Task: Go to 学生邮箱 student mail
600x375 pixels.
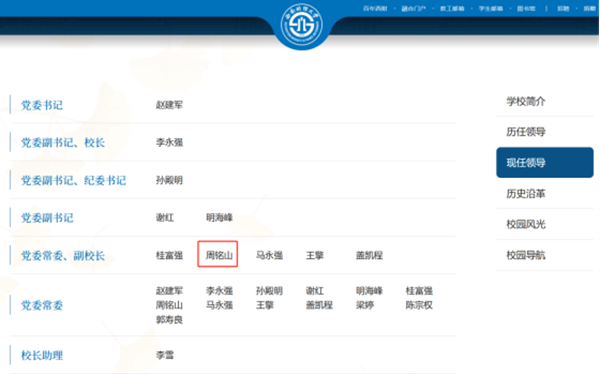Action: click(491, 8)
